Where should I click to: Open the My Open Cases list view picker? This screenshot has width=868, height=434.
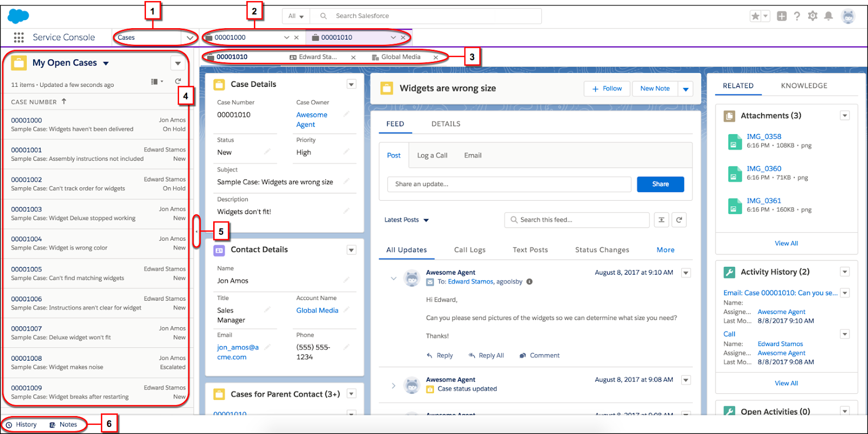[106, 63]
